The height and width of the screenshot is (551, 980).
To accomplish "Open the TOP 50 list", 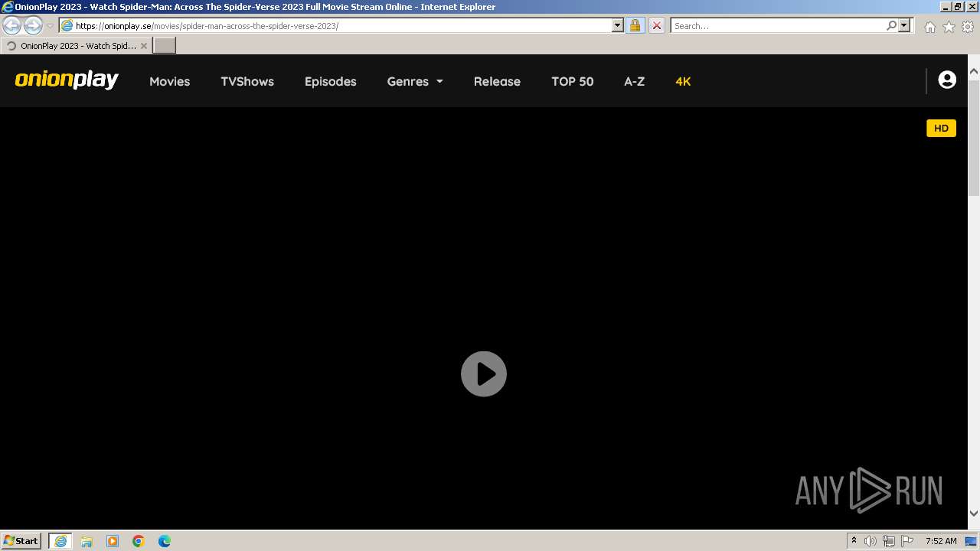I will coord(573,81).
